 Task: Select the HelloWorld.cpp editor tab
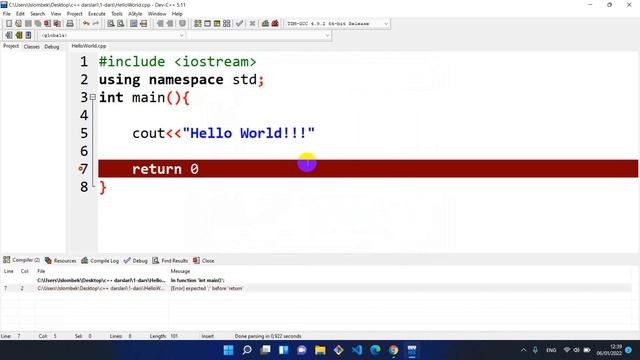pos(89,46)
